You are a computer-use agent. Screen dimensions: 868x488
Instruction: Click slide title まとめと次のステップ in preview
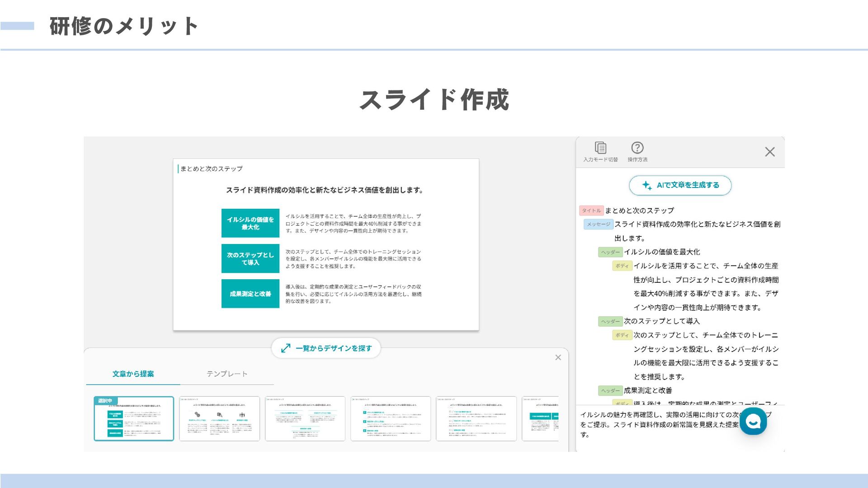pyautogui.click(x=212, y=169)
